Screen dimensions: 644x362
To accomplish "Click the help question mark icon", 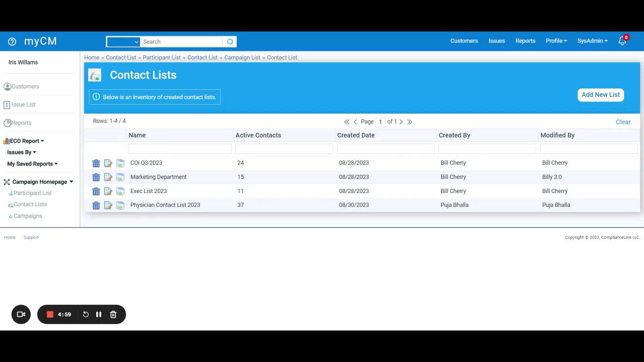I will 12,42.
